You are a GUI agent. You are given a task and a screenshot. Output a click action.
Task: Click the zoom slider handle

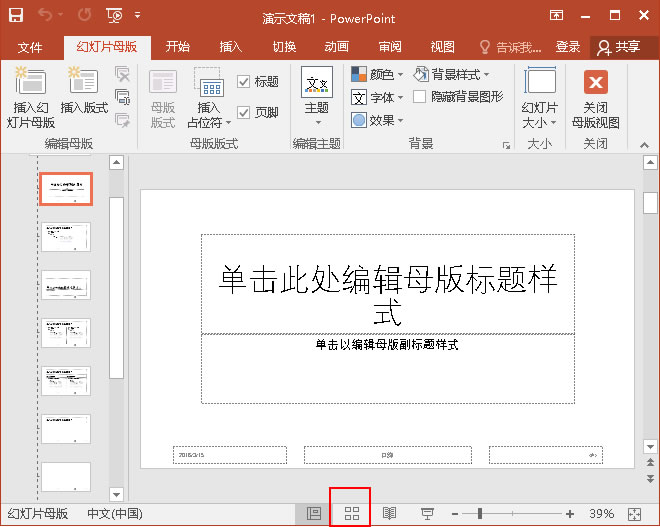[480, 513]
